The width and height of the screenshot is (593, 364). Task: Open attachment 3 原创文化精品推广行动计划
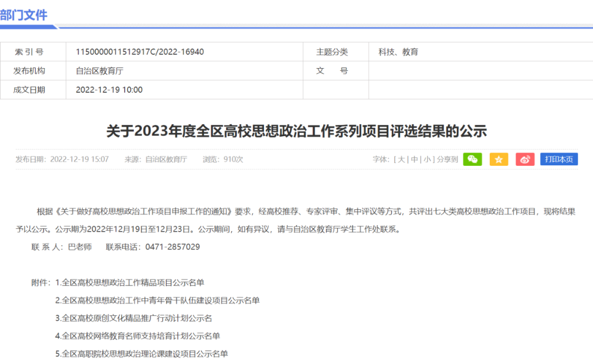133,318
